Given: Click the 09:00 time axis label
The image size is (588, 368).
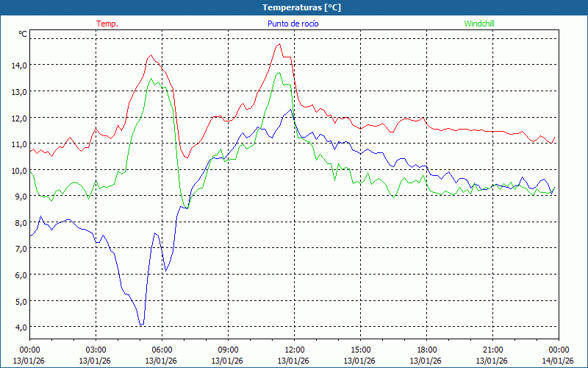Looking at the screenshot, I should [x=228, y=350].
